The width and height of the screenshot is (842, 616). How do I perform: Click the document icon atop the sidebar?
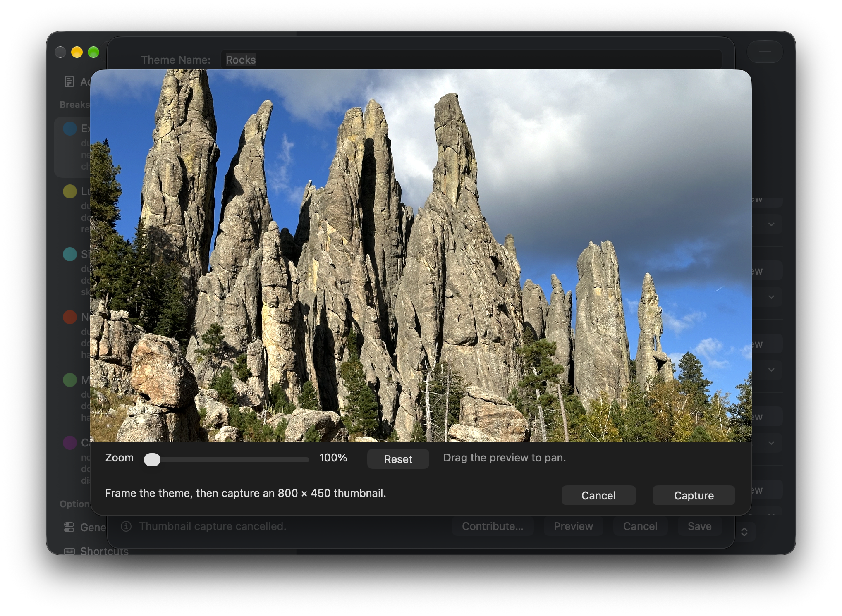tap(69, 82)
